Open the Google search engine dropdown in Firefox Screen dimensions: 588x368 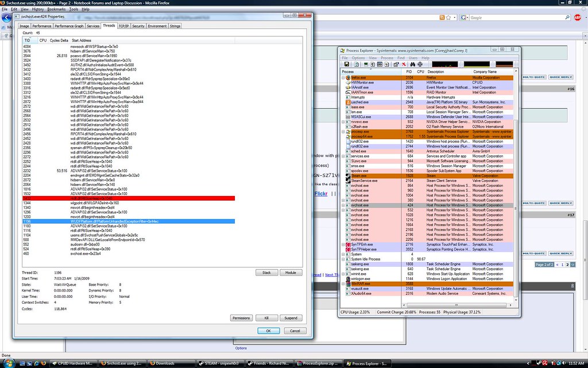(x=465, y=18)
